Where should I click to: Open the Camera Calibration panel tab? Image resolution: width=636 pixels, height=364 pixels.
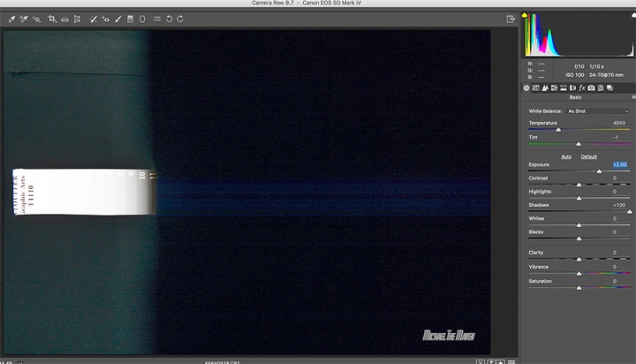[591, 87]
